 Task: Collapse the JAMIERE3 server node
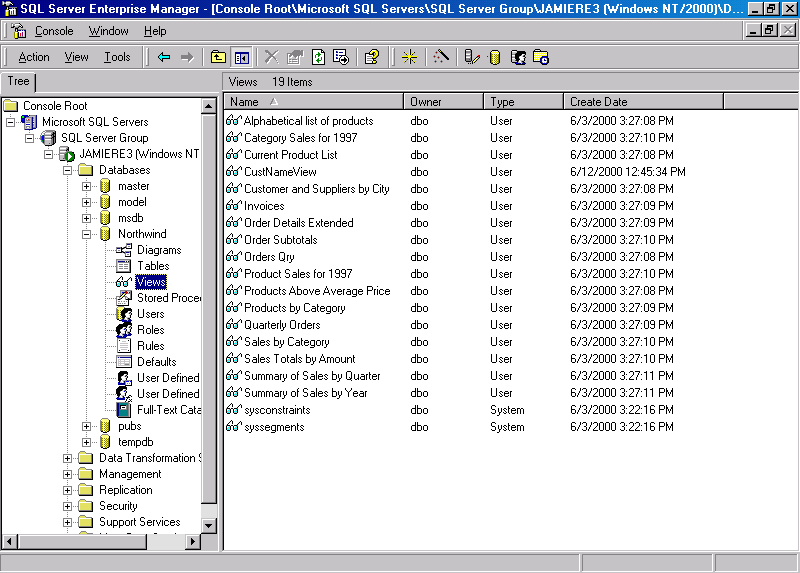pyautogui.click(x=48, y=154)
